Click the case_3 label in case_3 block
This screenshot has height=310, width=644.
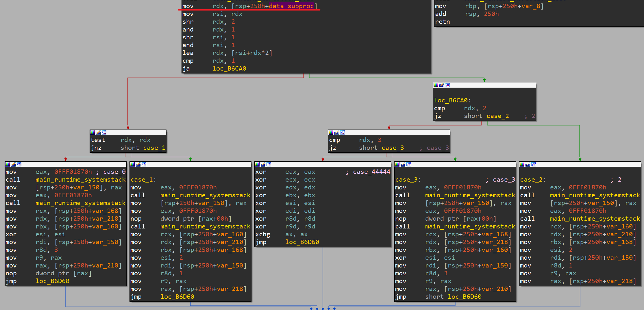point(406,180)
